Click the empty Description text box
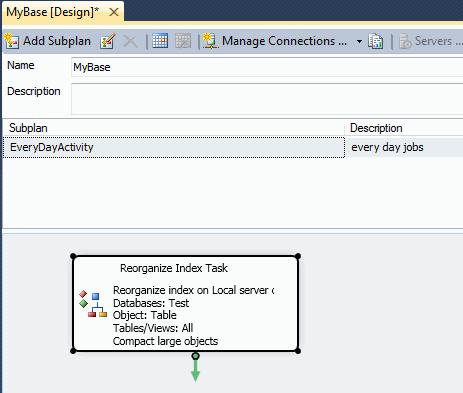Screen dimensions: 463x393 [267, 99]
